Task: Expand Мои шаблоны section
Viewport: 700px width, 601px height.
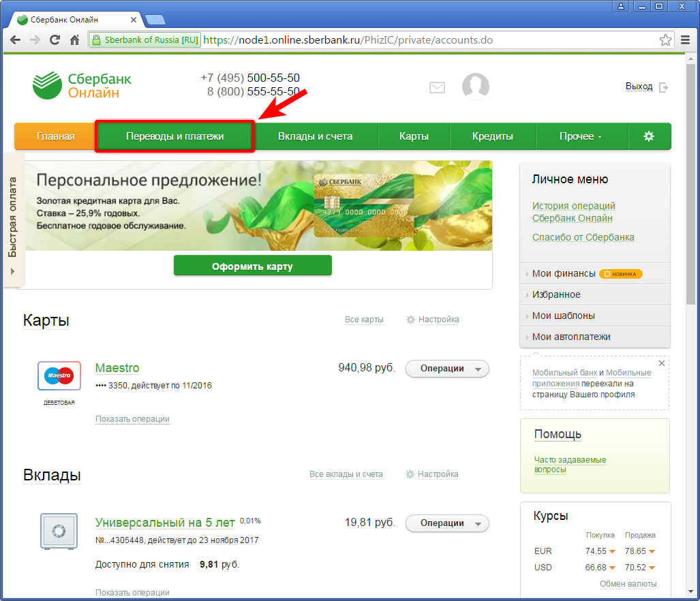Action: tap(594, 316)
